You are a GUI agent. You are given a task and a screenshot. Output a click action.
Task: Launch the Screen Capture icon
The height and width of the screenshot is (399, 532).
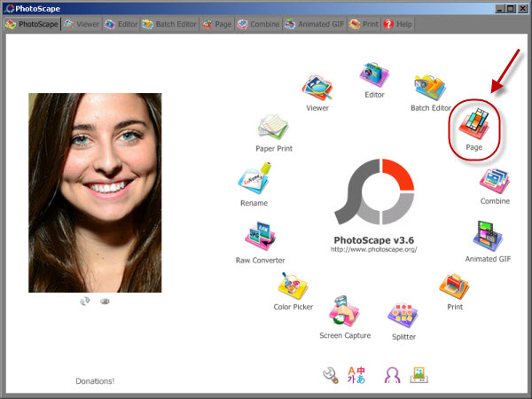click(x=344, y=311)
